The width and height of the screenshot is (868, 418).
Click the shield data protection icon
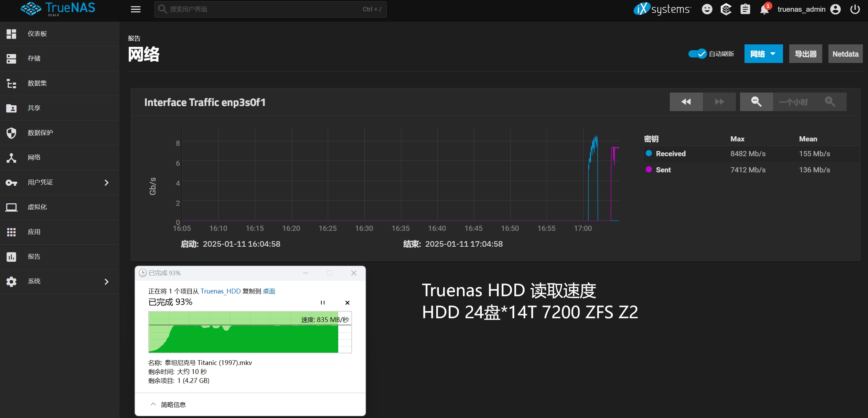pyautogui.click(x=11, y=133)
